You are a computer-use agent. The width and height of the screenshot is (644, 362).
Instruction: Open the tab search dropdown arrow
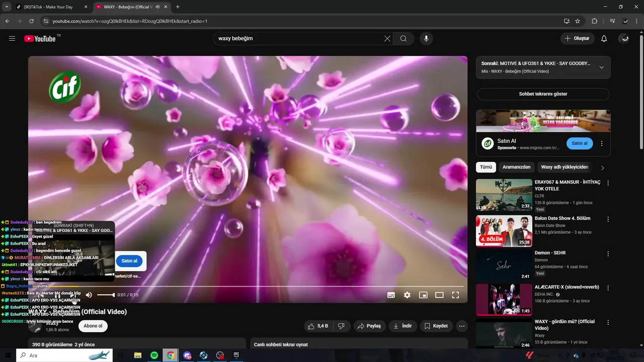[x=7, y=7]
